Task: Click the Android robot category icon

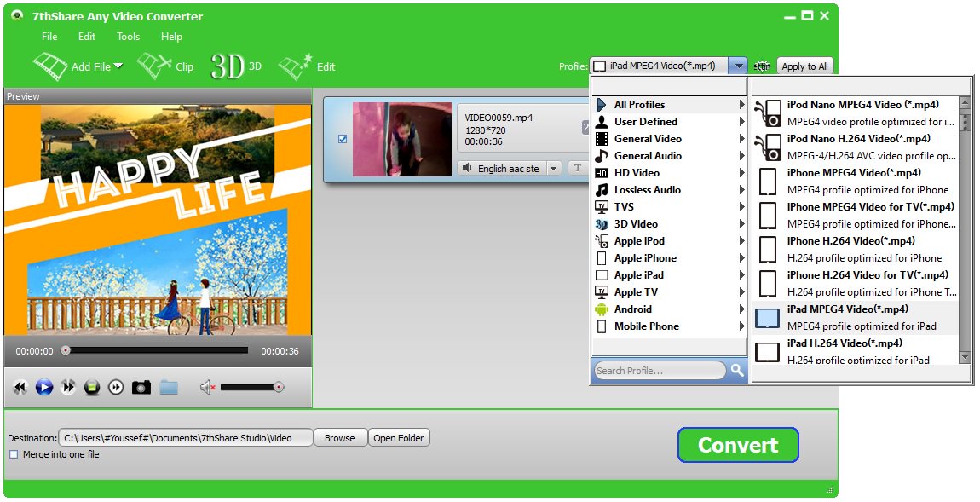Action: (x=602, y=309)
